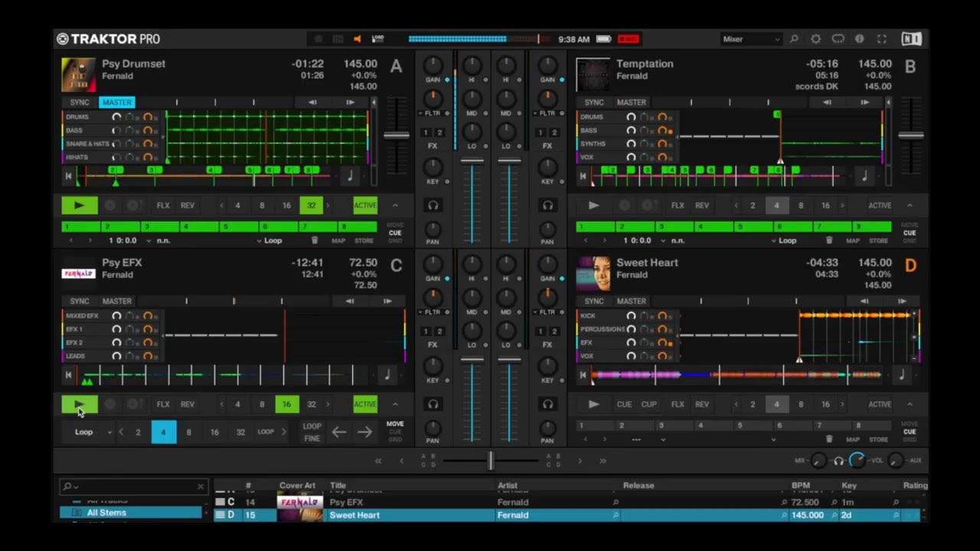The image size is (980, 551).
Task: Sort the track list by BPM column
Action: [800, 485]
